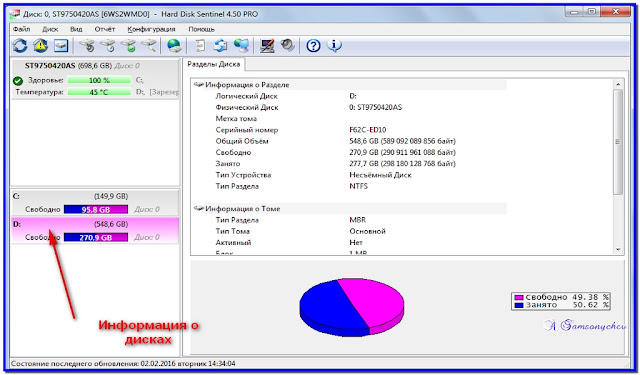This screenshot has width=640, height=375.
Task: Open the Конфигурация menu
Action: point(151,29)
